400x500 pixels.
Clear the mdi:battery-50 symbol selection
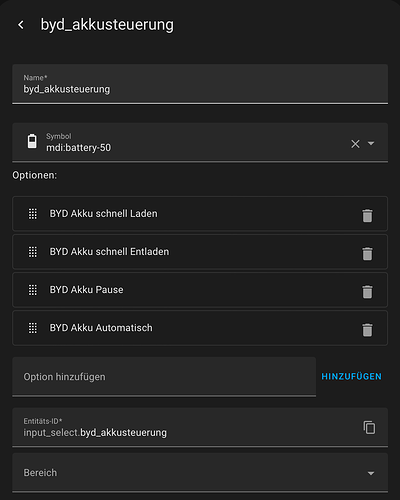pos(355,144)
